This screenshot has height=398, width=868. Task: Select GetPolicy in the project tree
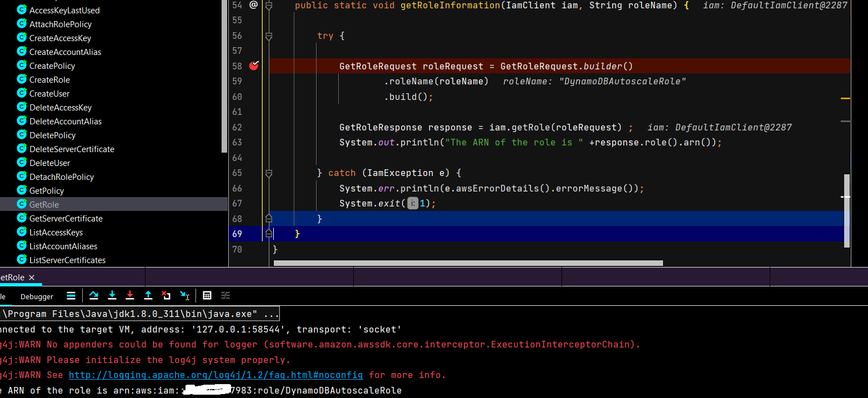(47, 190)
